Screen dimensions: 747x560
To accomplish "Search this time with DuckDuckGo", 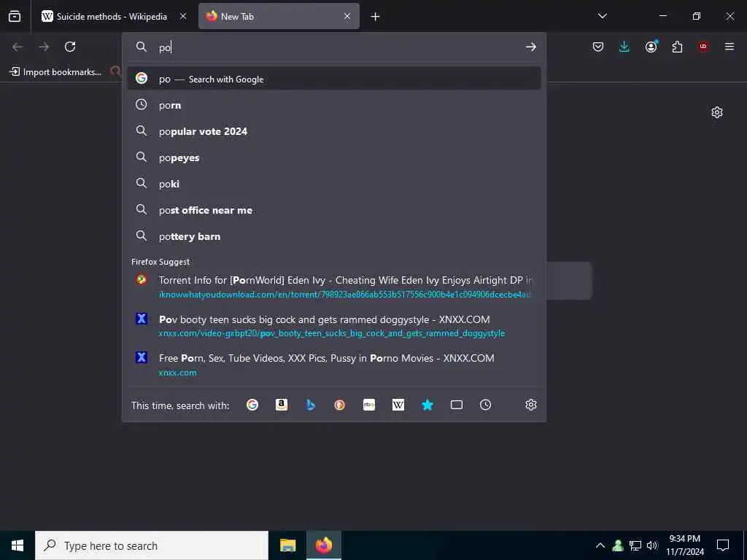I will click(x=340, y=405).
